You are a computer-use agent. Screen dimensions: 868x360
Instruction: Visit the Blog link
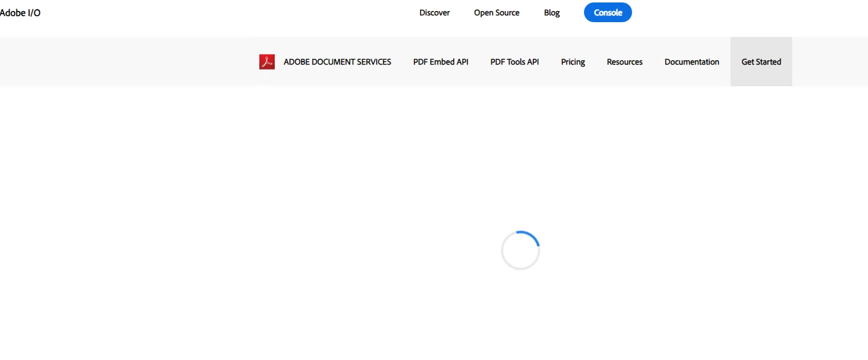(x=552, y=12)
